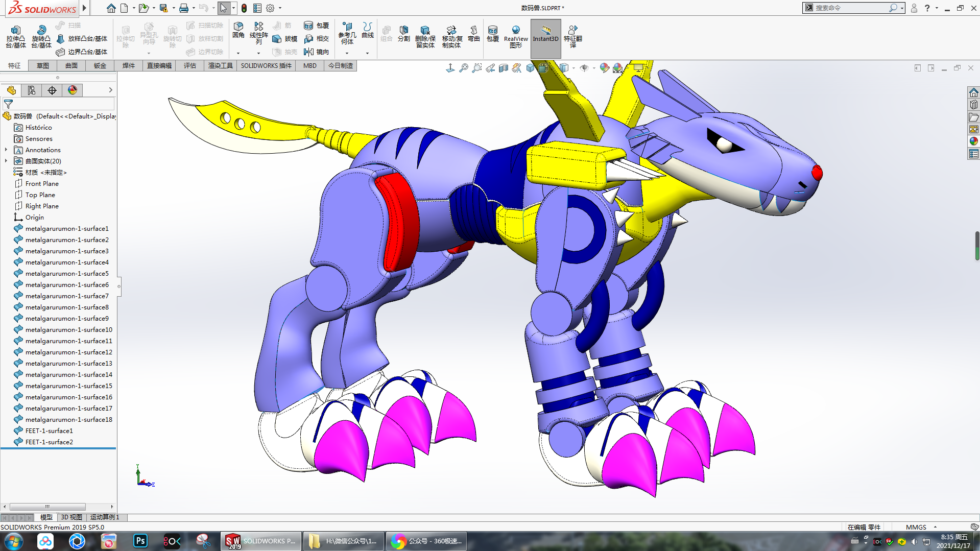Select the Intersect (相交) tool

tap(317, 39)
